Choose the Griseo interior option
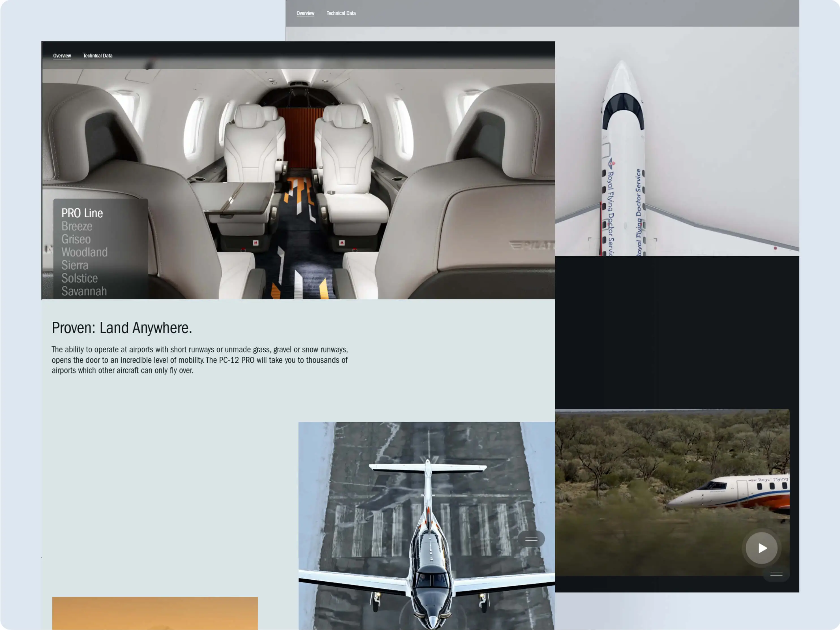 76,239
